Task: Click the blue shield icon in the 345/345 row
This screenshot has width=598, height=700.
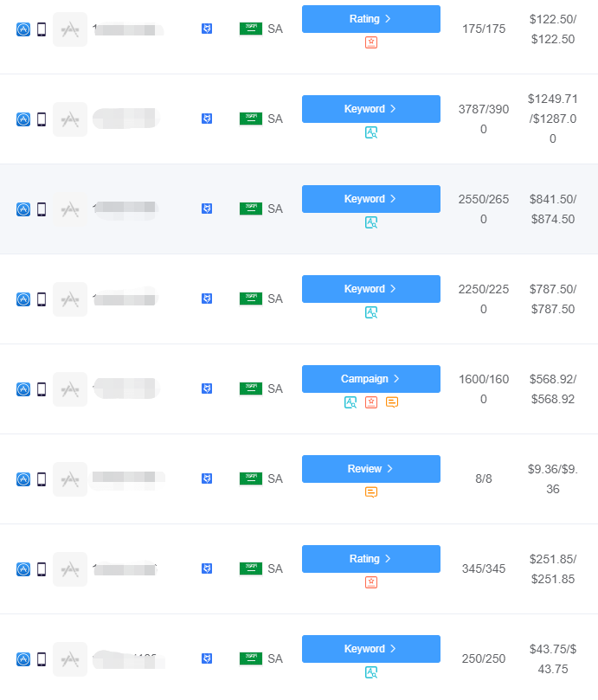Action: tap(207, 568)
